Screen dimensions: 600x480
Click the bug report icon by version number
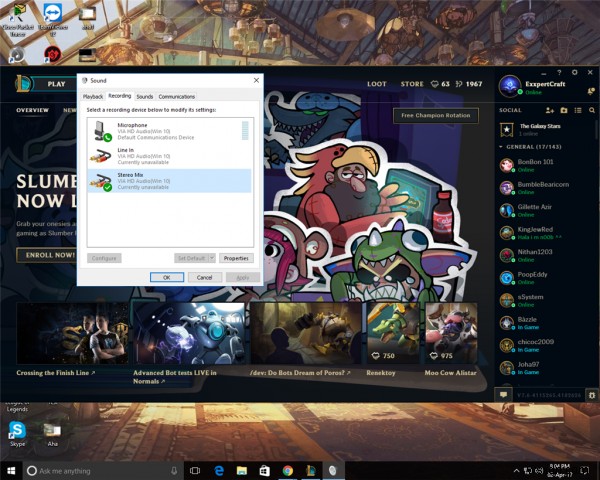pyautogui.click(x=592, y=395)
